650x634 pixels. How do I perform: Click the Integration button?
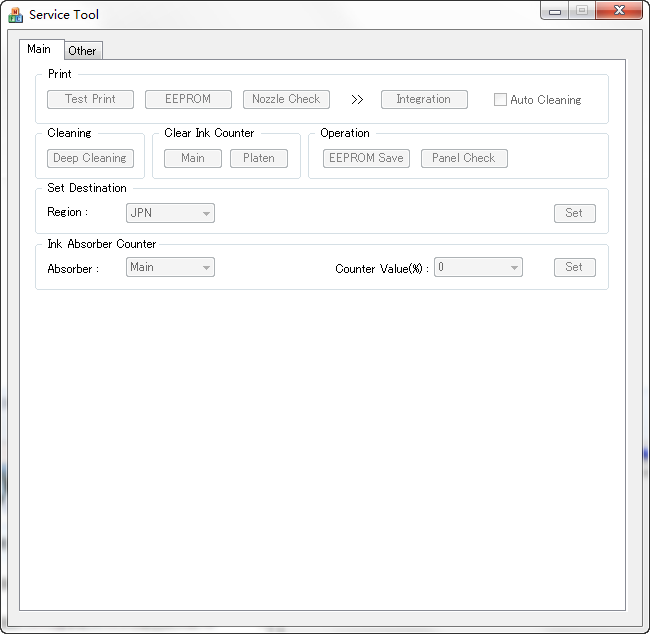pos(424,100)
